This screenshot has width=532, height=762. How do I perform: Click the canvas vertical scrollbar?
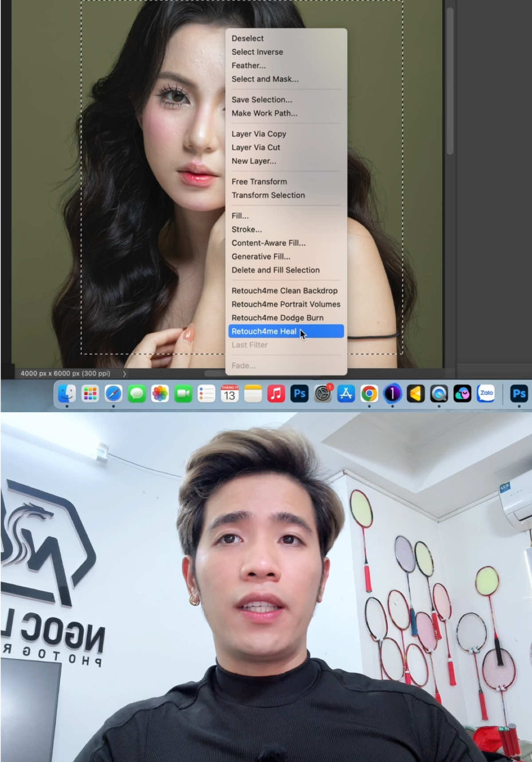[x=450, y=82]
